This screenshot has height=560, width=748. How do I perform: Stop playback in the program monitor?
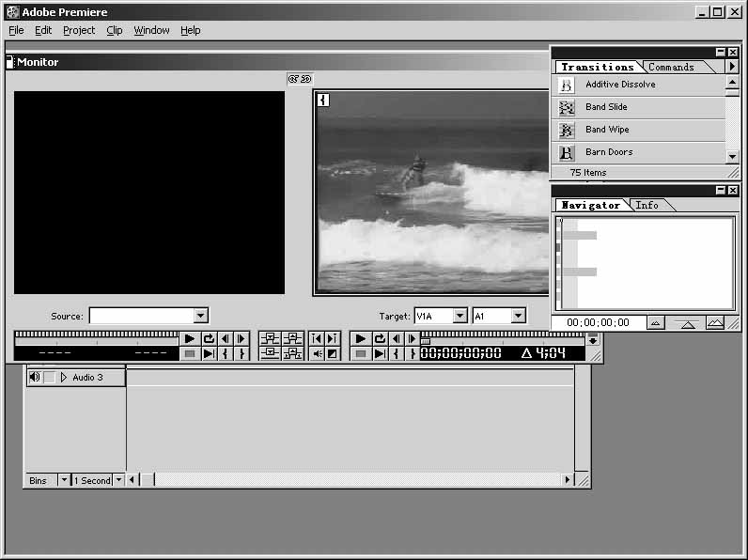(360, 354)
